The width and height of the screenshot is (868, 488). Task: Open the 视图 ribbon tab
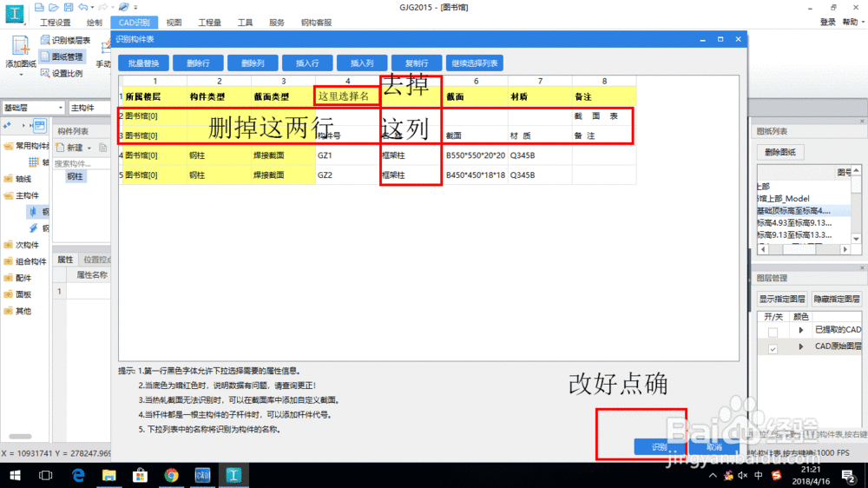[174, 23]
